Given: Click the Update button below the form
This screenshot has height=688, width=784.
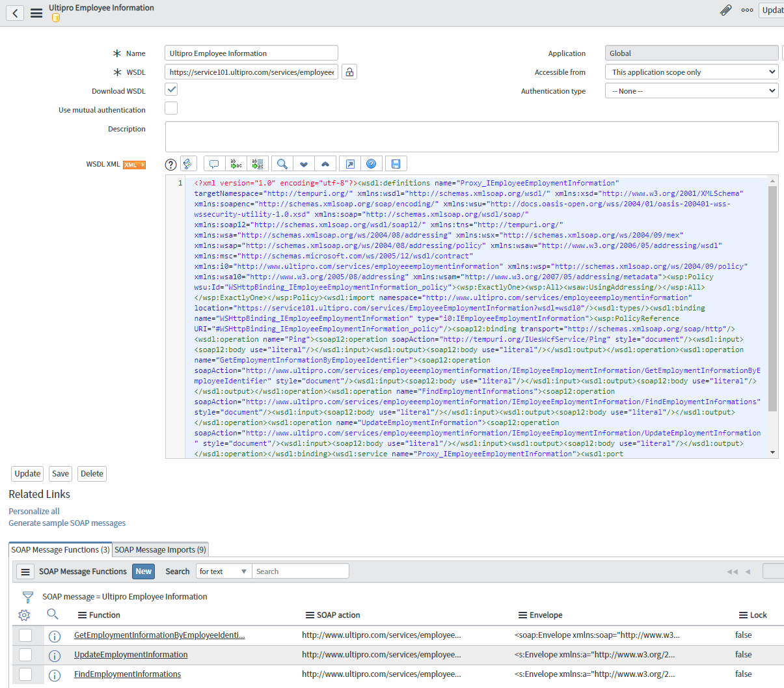Looking at the screenshot, I should [27, 474].
